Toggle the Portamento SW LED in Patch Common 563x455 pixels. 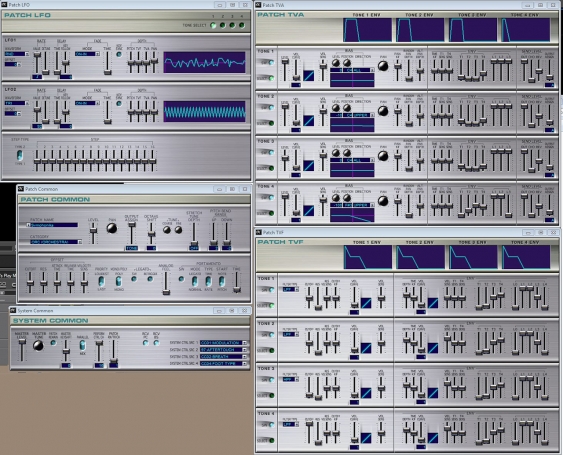click(x=181, y=279)
